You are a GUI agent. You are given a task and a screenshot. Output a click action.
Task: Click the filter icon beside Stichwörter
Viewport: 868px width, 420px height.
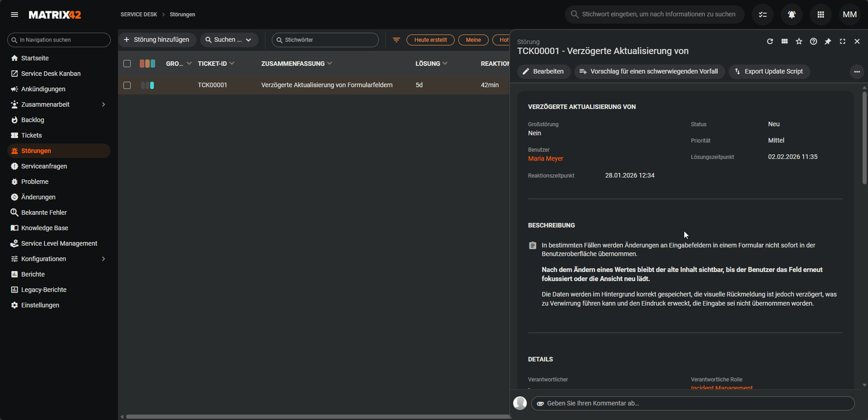pyautogui.click(x=396, y=40)
